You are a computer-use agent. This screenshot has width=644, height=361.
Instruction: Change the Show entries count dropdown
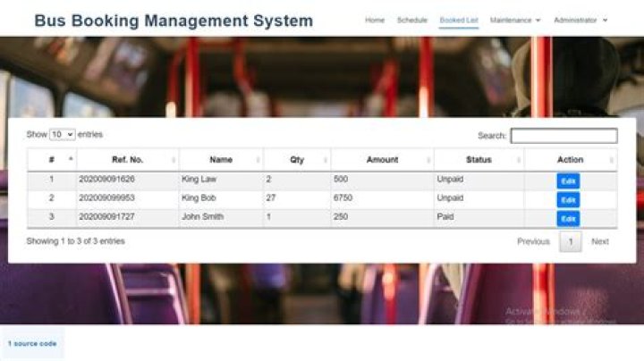coord(63,135)
